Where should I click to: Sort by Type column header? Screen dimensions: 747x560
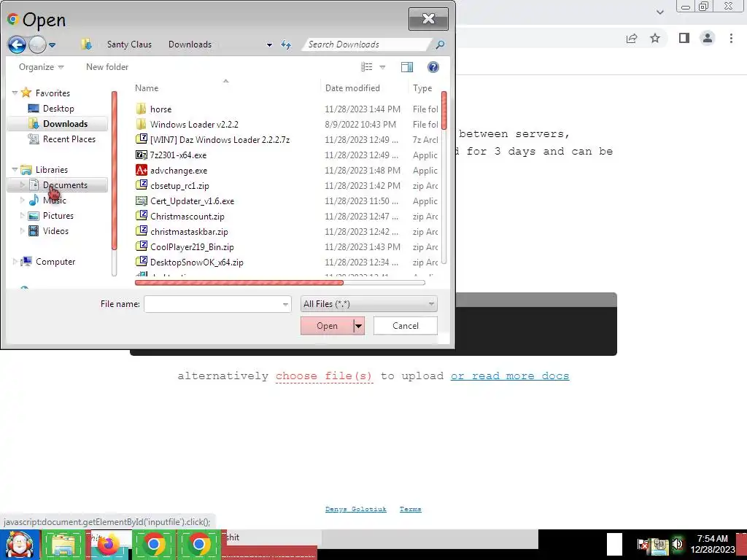pos(424,88)
